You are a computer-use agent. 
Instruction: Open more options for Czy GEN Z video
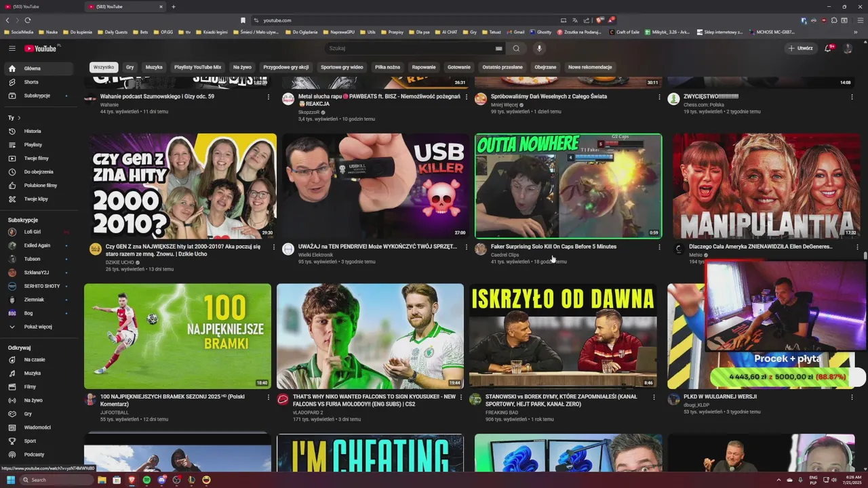pyautogui.click(x=274, y=247)
